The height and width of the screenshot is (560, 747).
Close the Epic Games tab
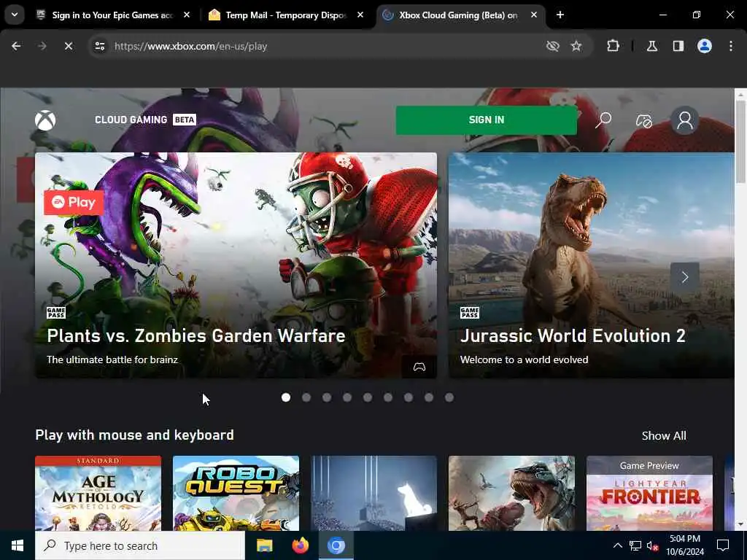pos(187,15)
